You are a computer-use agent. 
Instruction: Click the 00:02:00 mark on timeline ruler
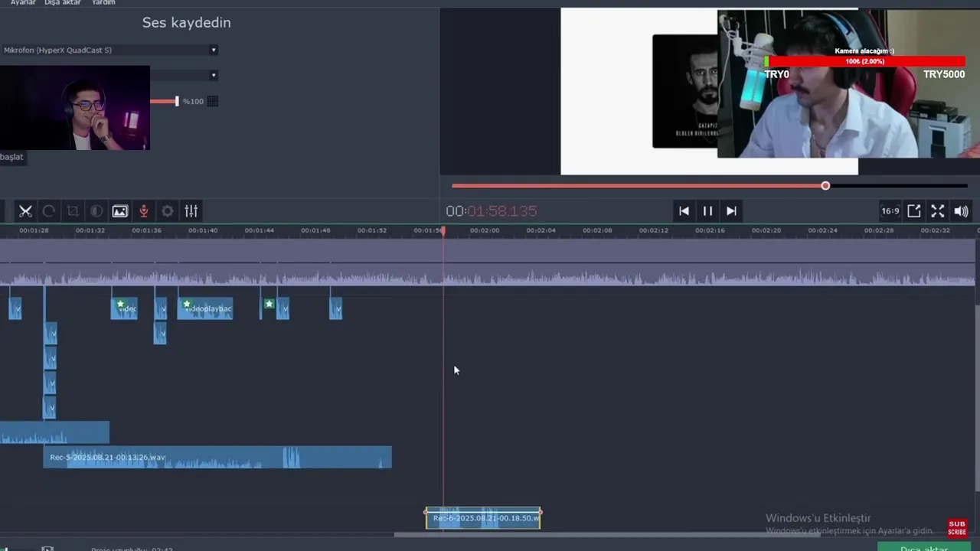(x=485, y=230)
